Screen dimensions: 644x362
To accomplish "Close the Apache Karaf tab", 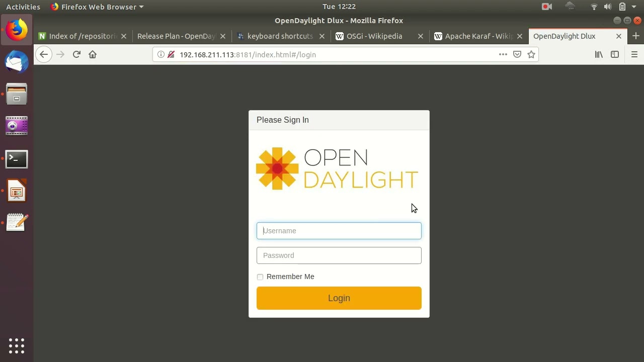I will point(520,36).
